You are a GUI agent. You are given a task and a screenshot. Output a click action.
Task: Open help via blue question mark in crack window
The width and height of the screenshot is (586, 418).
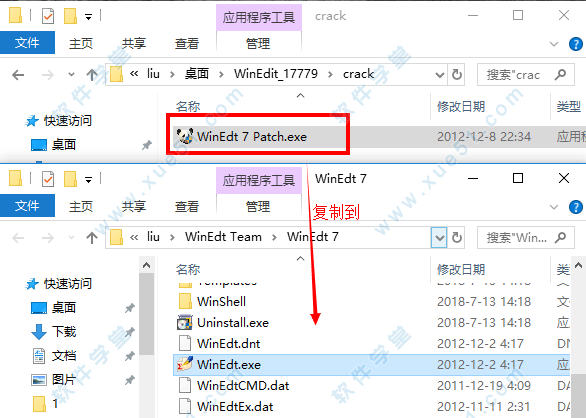click(x=576, y=44)
